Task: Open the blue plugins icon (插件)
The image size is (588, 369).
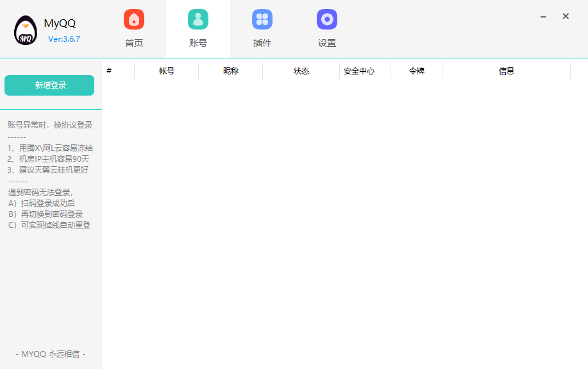Action: pyautogui.click(x=262, y=20)
